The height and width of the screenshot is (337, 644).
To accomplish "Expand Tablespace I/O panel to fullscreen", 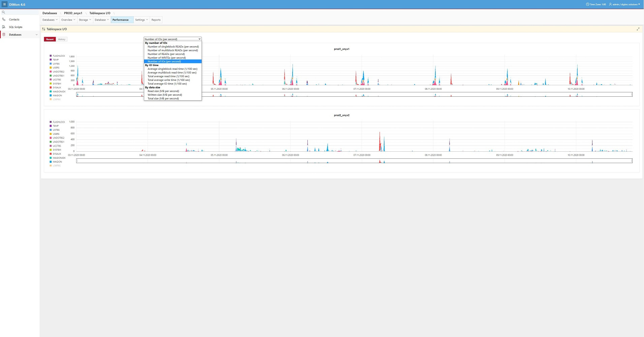I will point(638,29).
